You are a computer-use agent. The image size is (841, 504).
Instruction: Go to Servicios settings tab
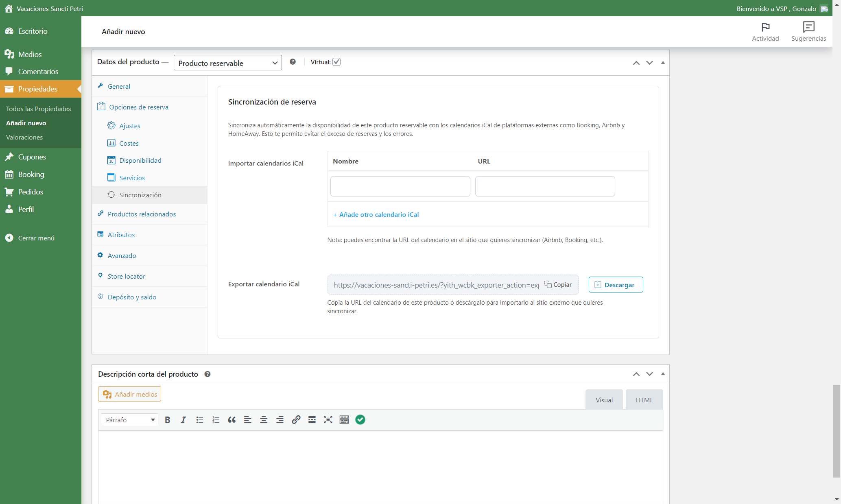[x=132, y=178]
